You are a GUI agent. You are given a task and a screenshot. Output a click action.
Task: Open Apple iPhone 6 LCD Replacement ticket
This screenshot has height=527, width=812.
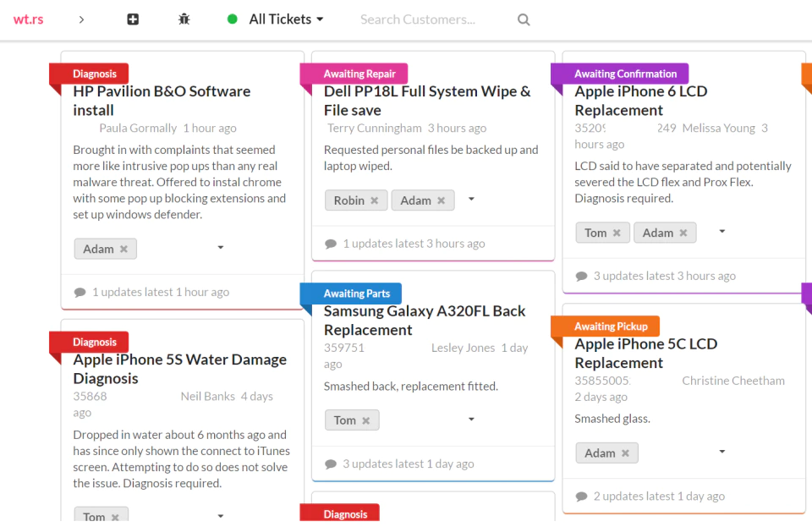(x=640, y=101)
